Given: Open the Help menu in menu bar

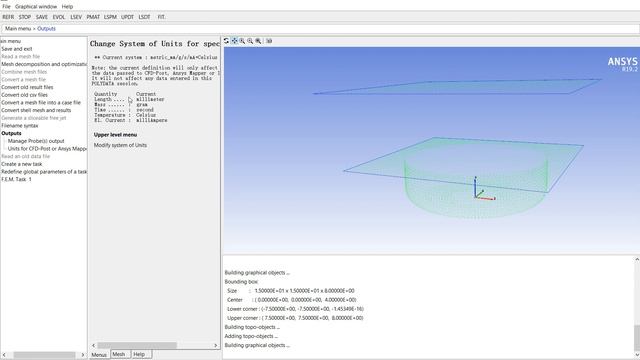Looking at the screenshot, I should (67, 7).
